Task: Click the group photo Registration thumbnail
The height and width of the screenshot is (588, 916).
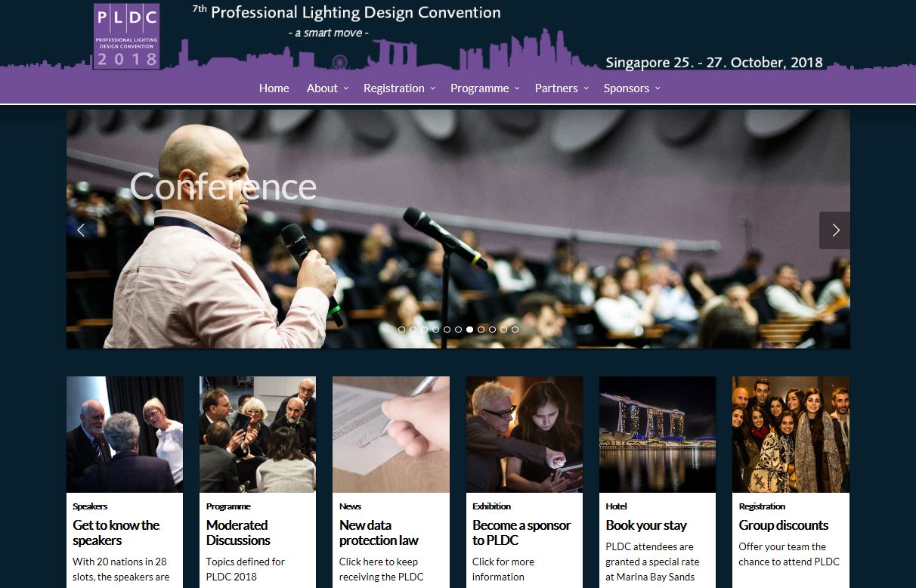Action: pos(791,435)
